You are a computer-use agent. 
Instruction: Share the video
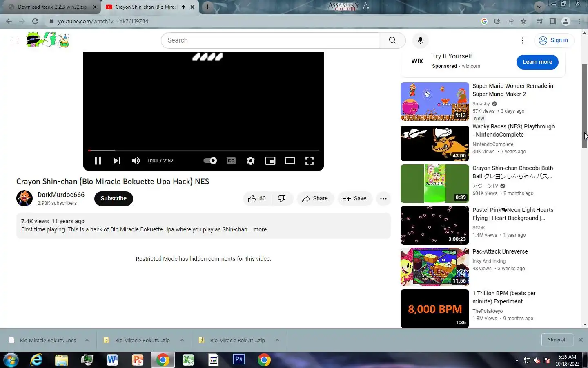315,199
